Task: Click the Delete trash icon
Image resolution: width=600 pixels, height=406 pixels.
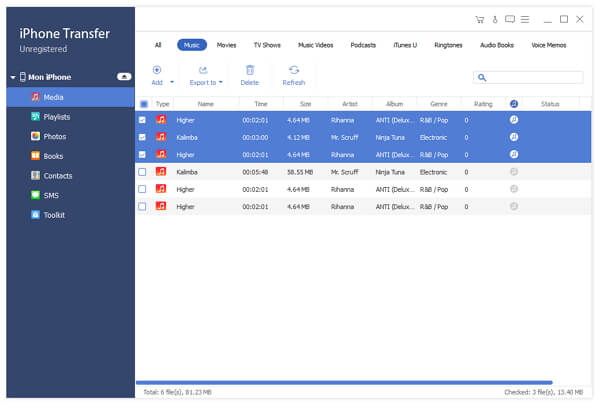Action: [250, 70]
